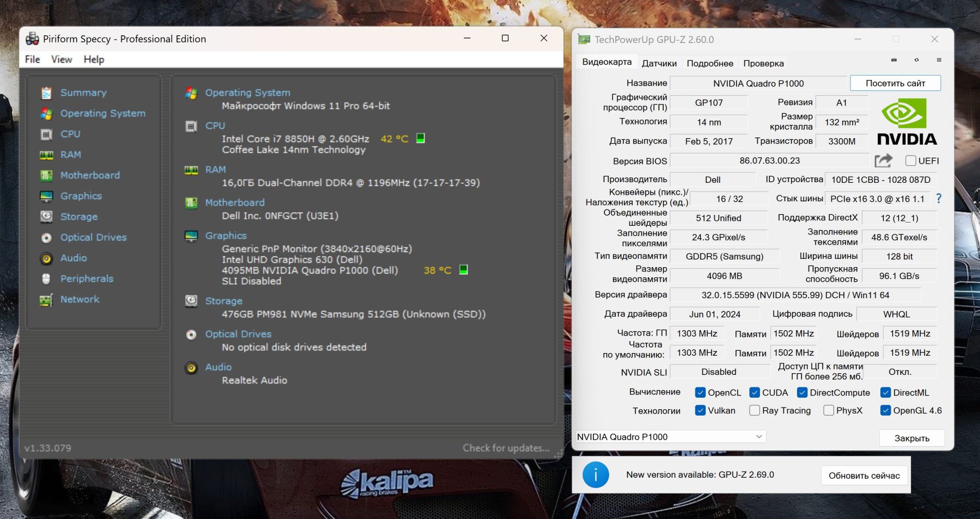980x519 pixels.
Task: Open the View menu in Speccy
Action: pyautogui.click(x=62, y=59)
